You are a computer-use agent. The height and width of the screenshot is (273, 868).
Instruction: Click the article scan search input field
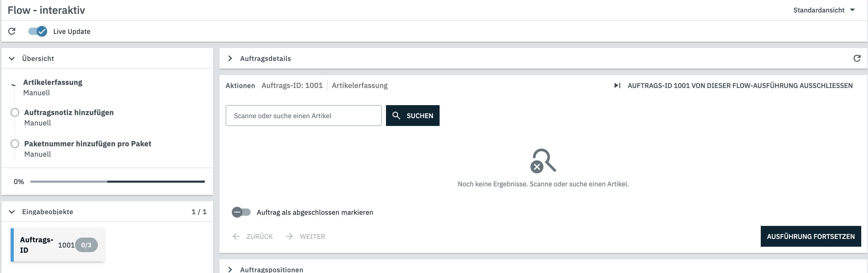coord(303,116)
